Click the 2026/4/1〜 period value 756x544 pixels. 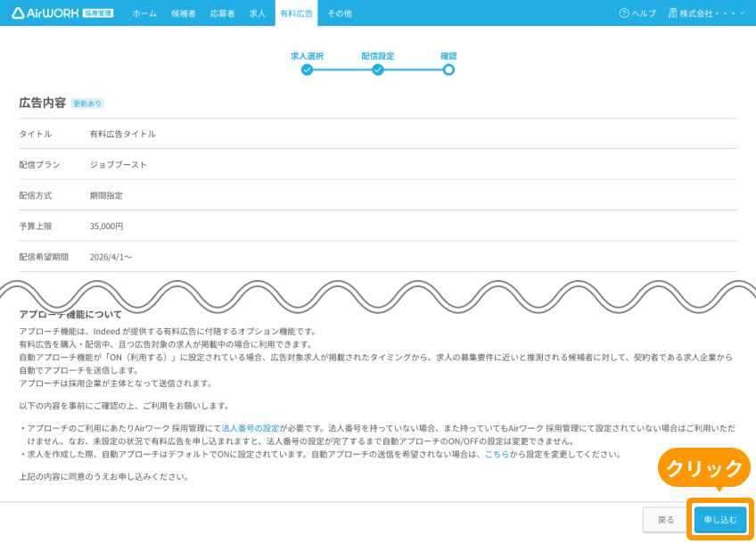point(111,257)
